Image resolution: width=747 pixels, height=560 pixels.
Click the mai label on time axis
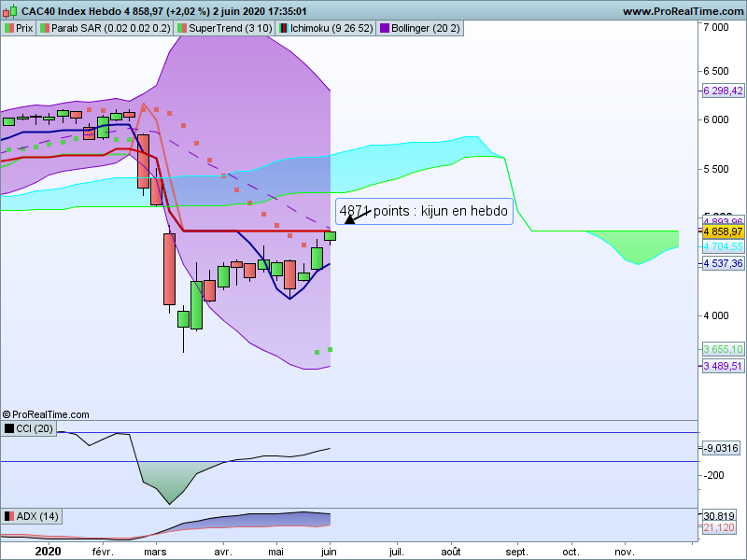point(275,552)
